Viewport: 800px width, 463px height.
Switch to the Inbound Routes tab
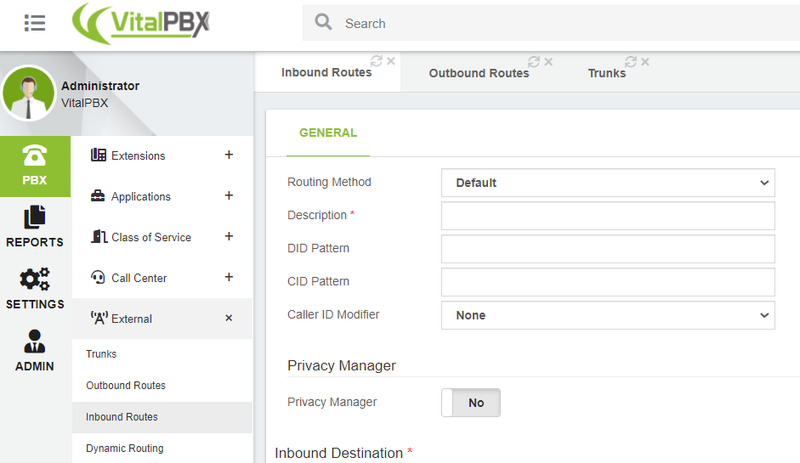pos(327,72)
